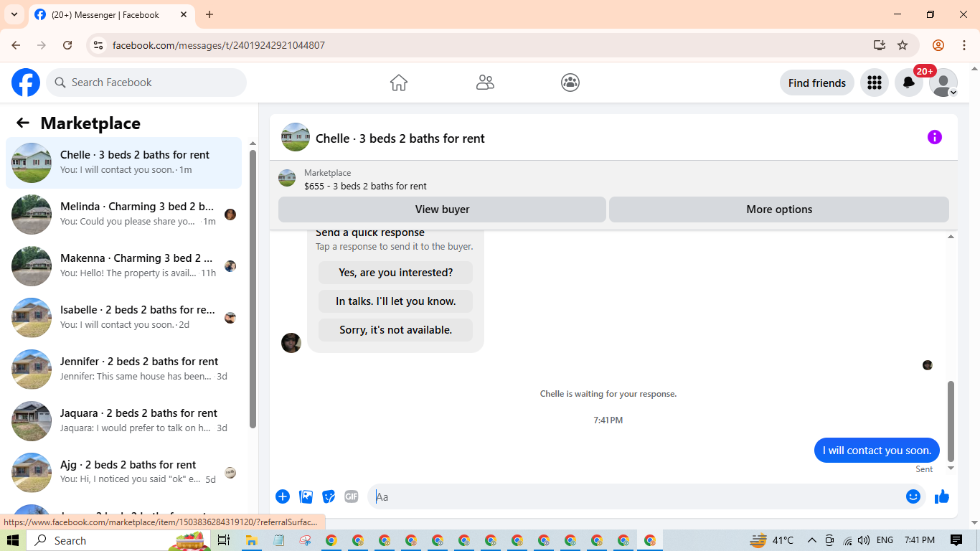Open the Groups icon in top navigation
This screenshot has width=980, height=551.
pyautogui.click(x=570, y=83)
